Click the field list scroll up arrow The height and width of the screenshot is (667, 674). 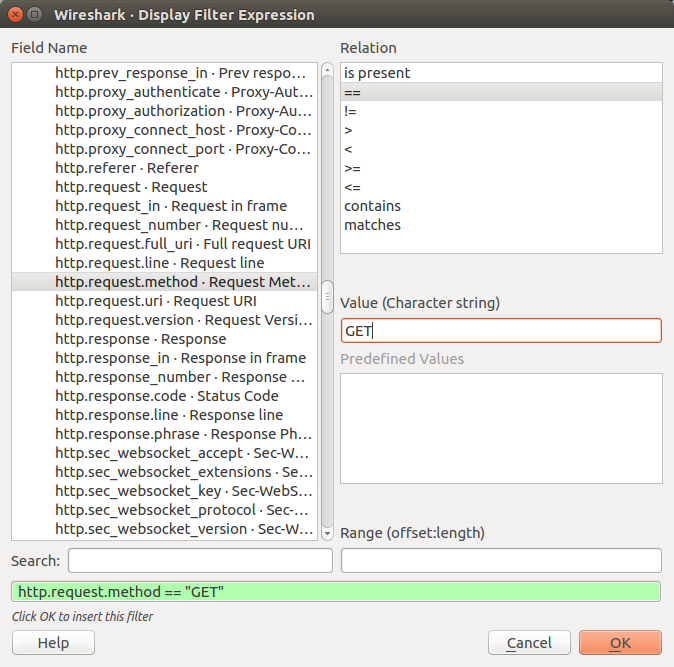327,70
